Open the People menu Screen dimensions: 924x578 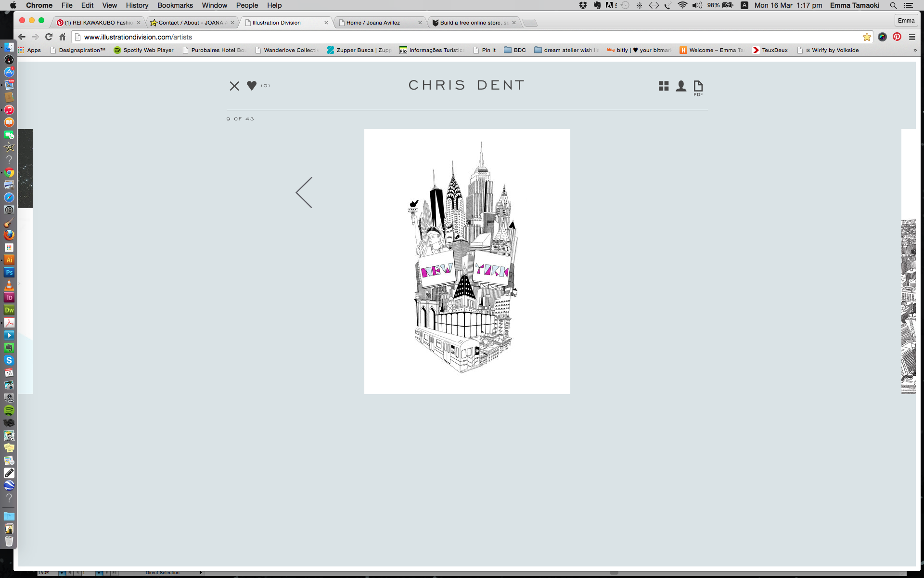pyautogui.click(x=247, y=5)
